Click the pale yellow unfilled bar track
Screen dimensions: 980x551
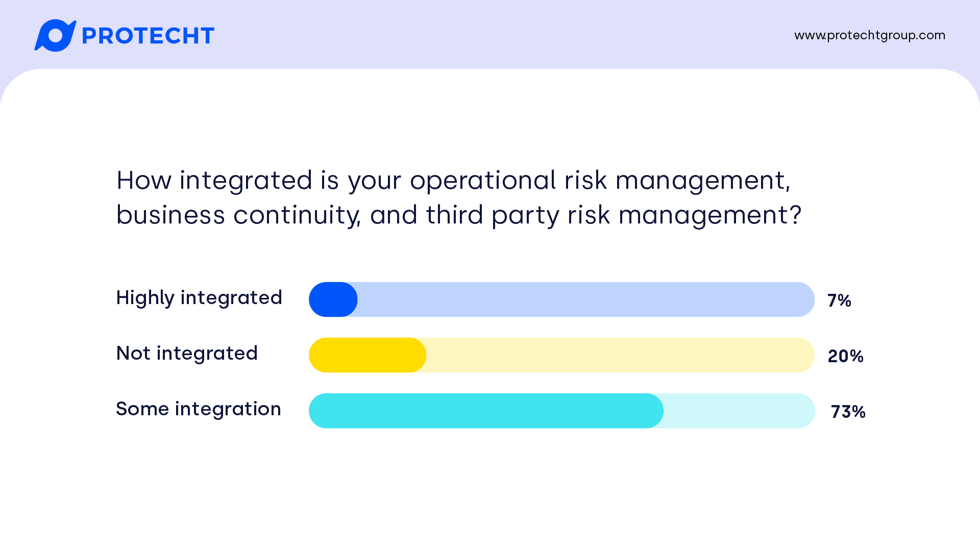click(620, 355)
